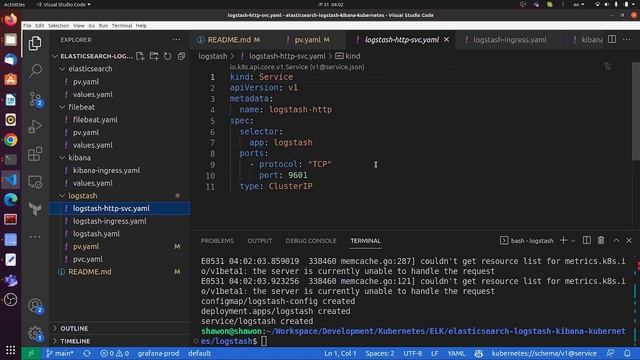Collapse the kibana folder
This screenshot has width=640, height=360.
[79, 158]
